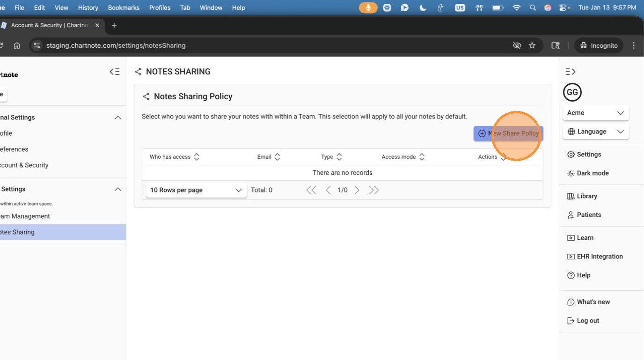Open the Help page
The width and height of the screenshot is (644, 360).
coord(579,275)
